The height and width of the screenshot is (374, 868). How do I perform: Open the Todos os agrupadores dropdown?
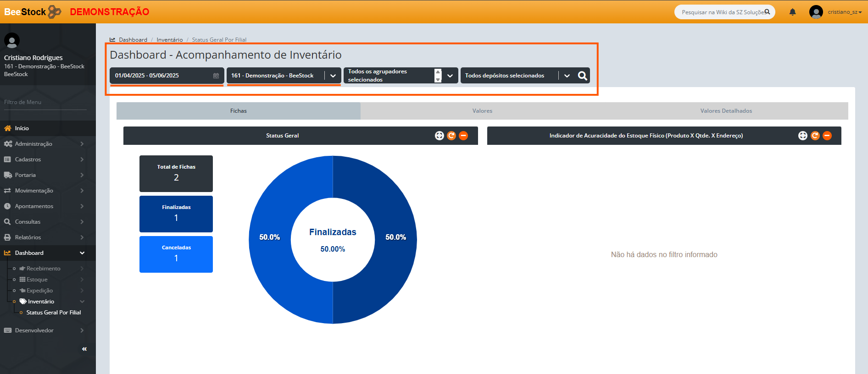pyautogui.click(x=450, y=76)
